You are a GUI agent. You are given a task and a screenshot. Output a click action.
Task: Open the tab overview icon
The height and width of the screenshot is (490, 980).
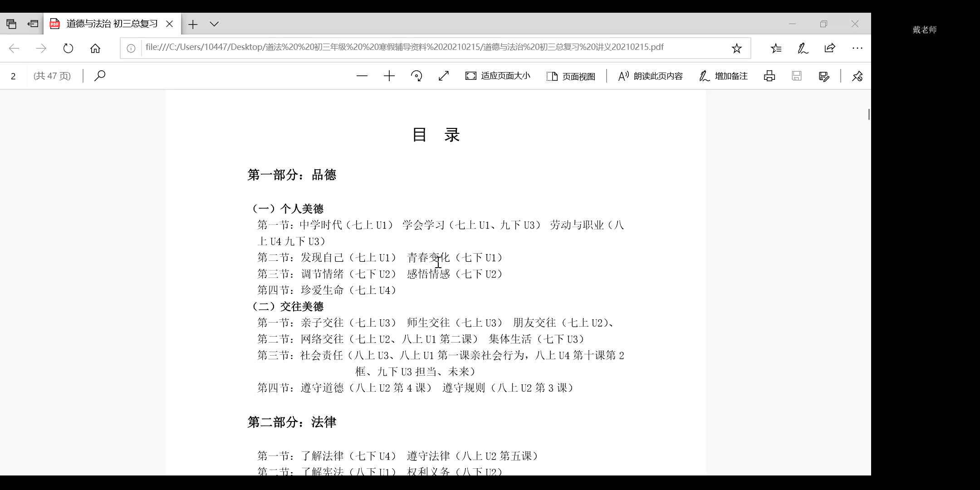pyautogui.click(x=11, y=24)
